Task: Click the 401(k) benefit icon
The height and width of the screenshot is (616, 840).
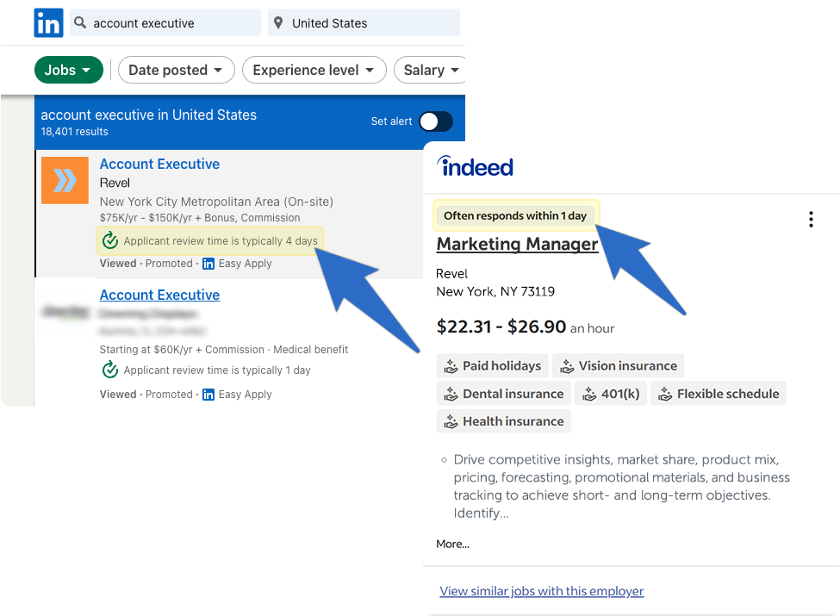Action: click(589, 395)
